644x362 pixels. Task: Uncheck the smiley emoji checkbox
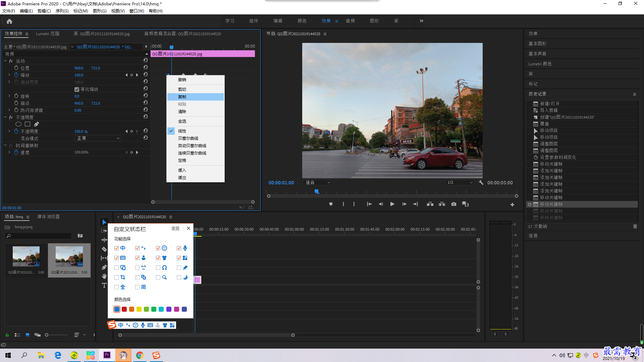coord(158,248)
